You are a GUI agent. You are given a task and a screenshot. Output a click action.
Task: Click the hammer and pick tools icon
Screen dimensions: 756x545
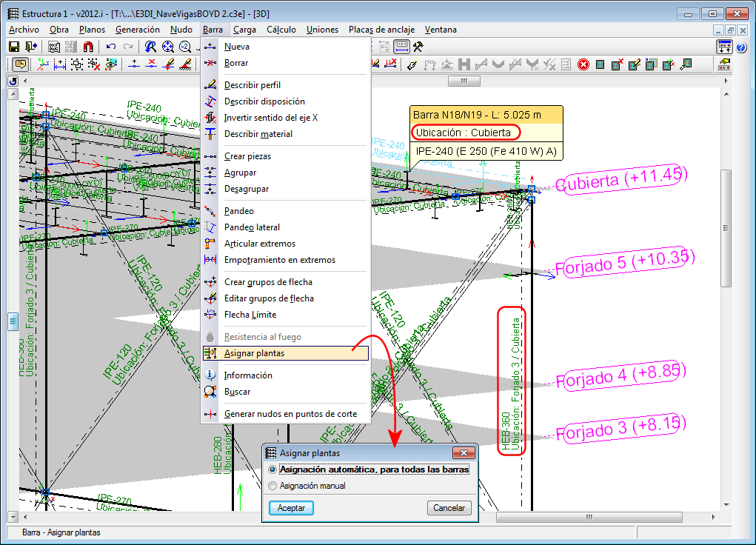click(418, 47)
